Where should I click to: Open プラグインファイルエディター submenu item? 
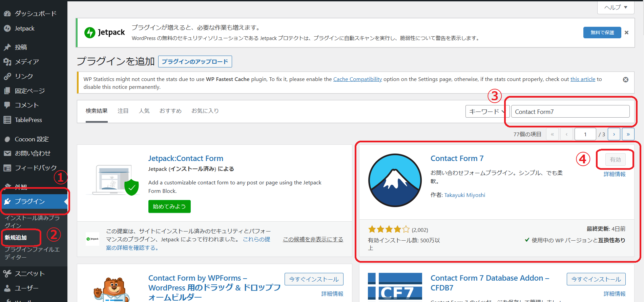[x=32, y=253]
